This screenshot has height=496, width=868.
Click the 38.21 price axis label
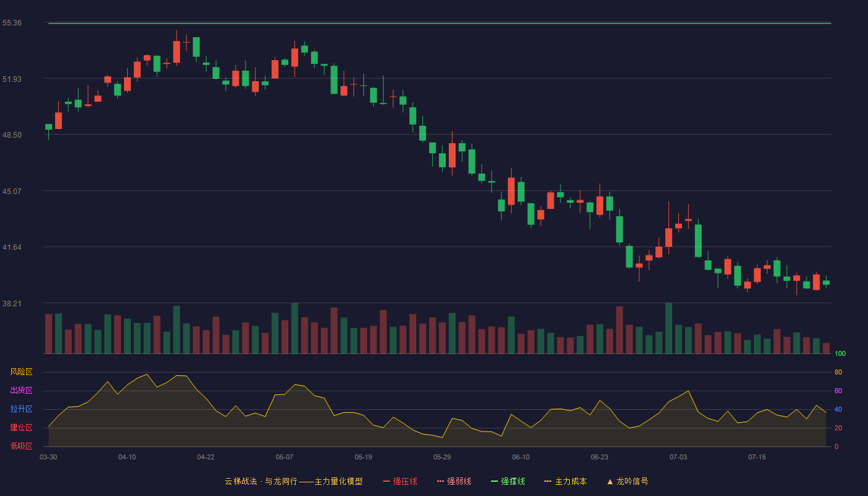pyautogui.click(x=12, y=304)
